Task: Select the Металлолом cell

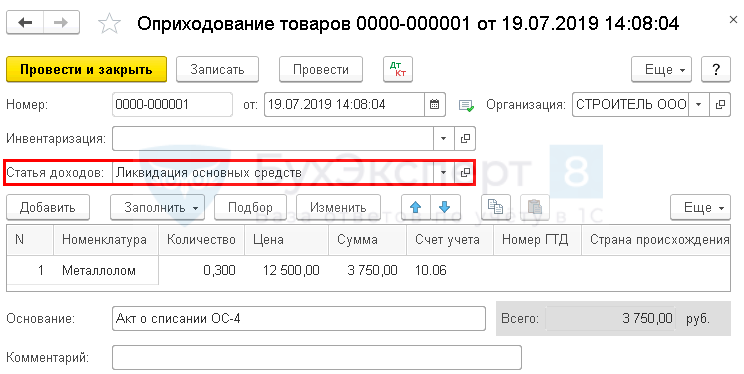Action: [106, 271]
